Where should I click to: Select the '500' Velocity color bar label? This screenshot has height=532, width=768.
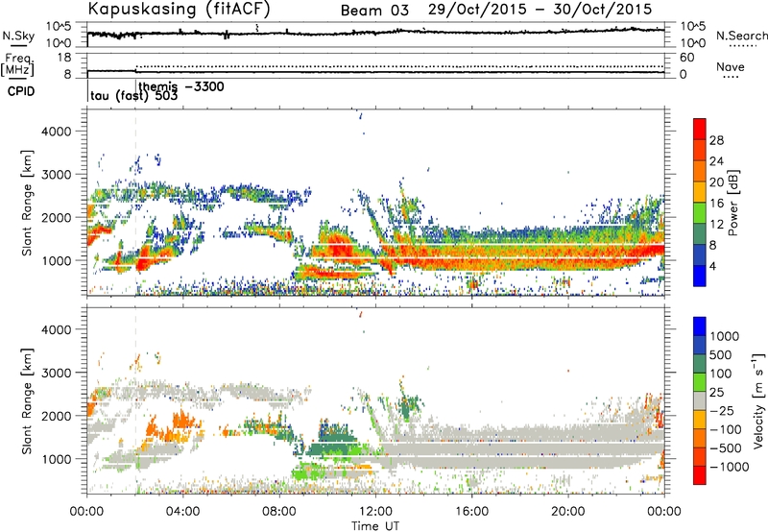721,354
